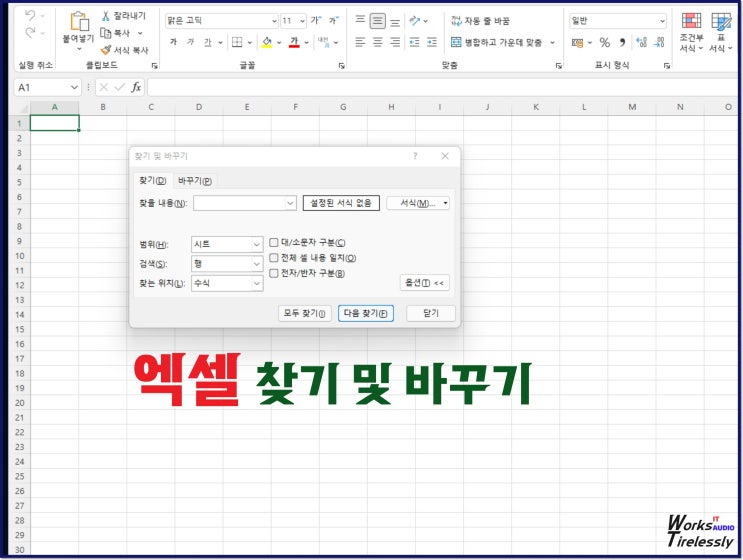Toggle italic formatting
The height and width of the screenshot is (560, 743).
190,42
